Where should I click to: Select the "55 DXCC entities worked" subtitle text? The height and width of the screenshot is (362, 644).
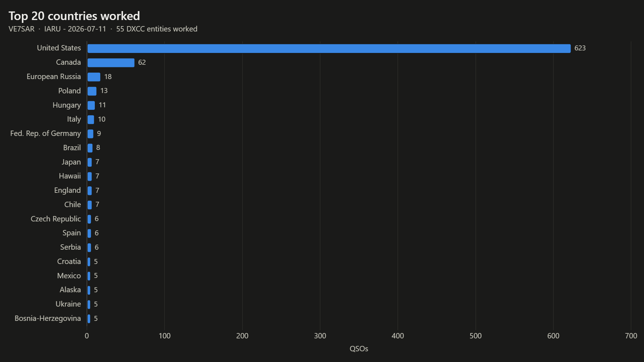[x=157, y=29]
